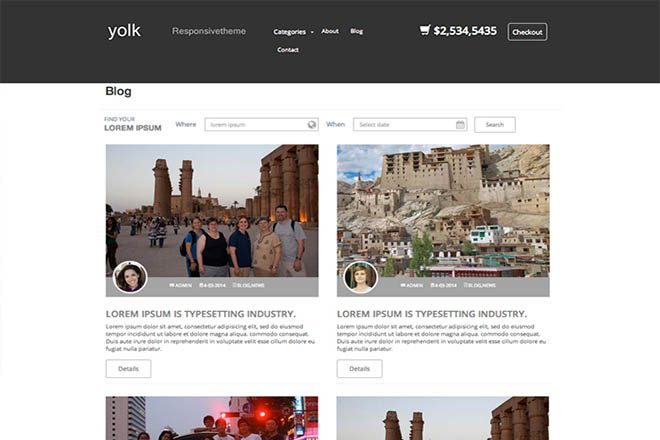Click the globe icon in Where field
660x440 pixels.
[x=311, y=125]
